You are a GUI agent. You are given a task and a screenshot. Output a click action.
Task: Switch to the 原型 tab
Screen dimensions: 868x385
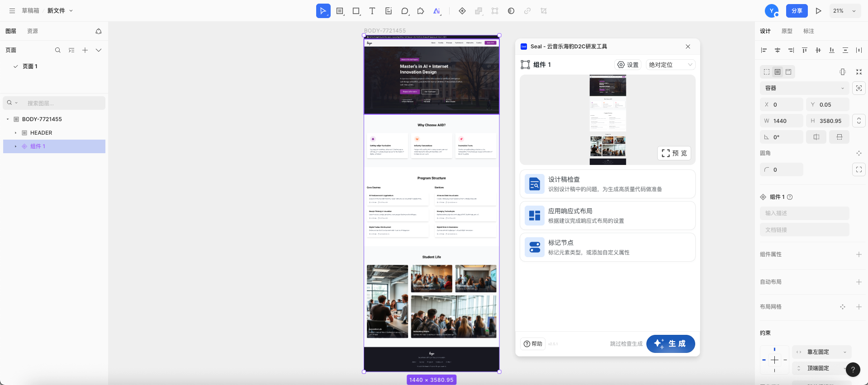click(x=787, y=31)
